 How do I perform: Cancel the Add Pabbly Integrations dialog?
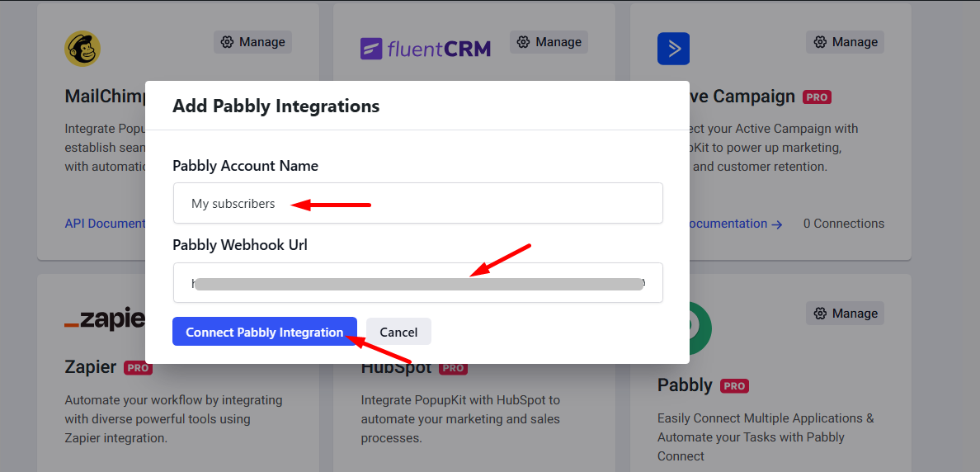pyautogui.click(x=398, y=332)
